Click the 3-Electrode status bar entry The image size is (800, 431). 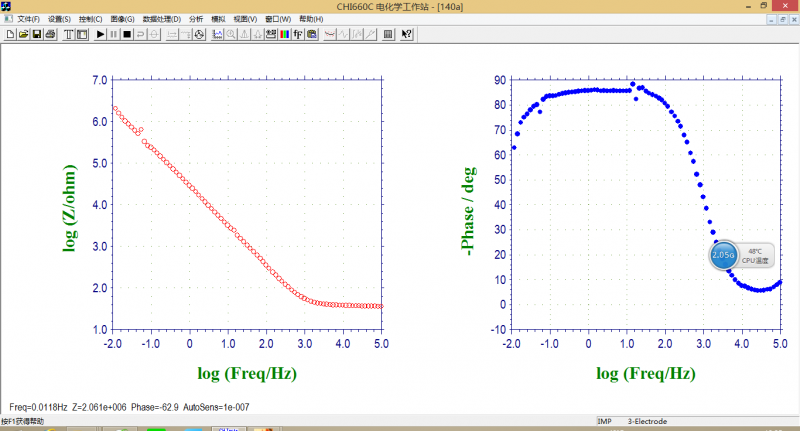click(x=647, y=421)
